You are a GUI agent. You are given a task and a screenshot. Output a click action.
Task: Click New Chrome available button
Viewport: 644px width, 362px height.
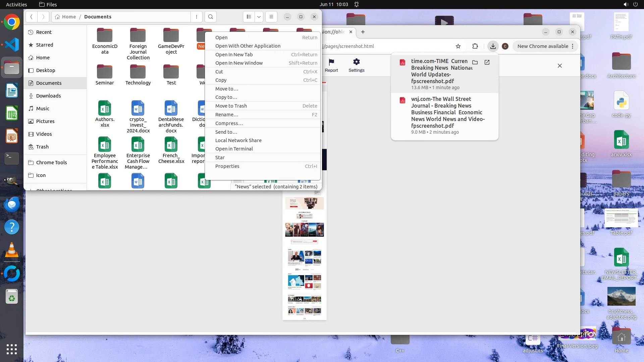(542, 46)
